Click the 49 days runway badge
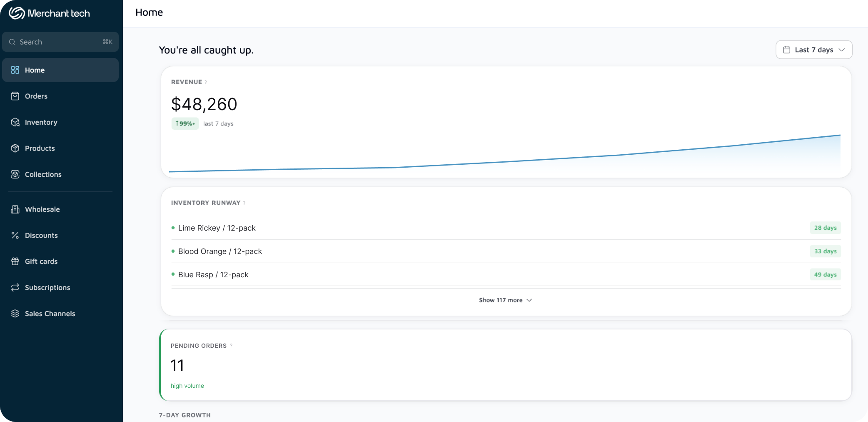868x422 pixels. [825, 275]
